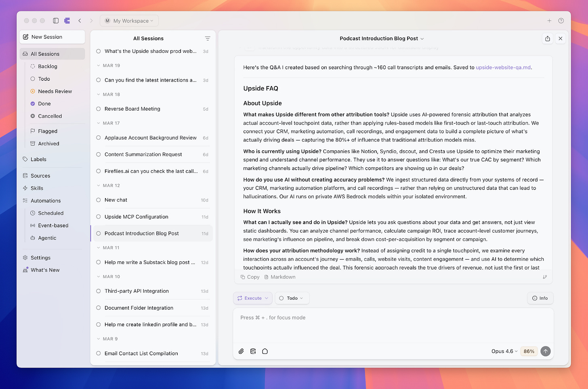The height and width of the screenshot is (389, 588).
Task: Click the plus icon in title bar
Action: (x=549, y=21)
